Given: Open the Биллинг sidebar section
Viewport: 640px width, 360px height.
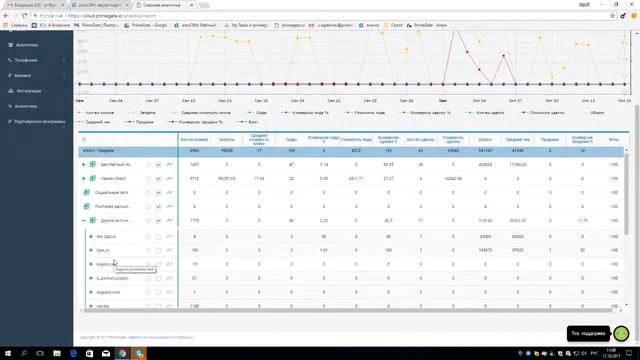Looking at the screenshot, I should coord(22,76).
